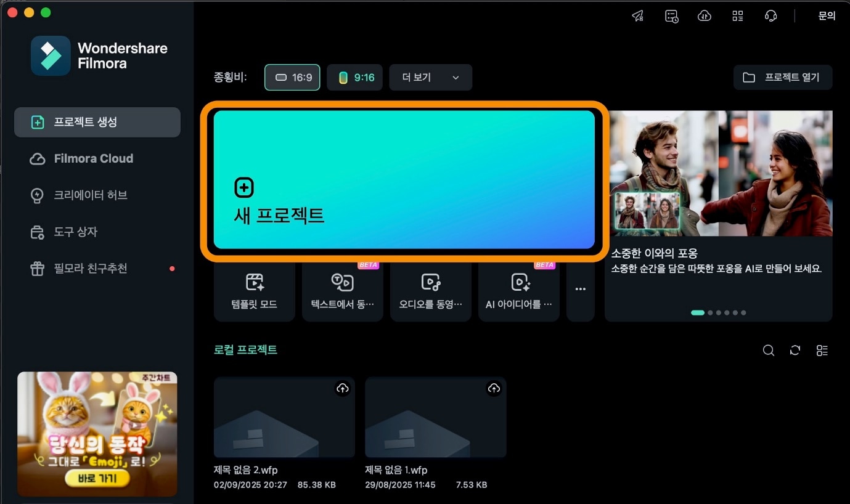Select the 9:16 aspect ratio
850x504 pixels.
pyautogui.click(x=354, y=78)
